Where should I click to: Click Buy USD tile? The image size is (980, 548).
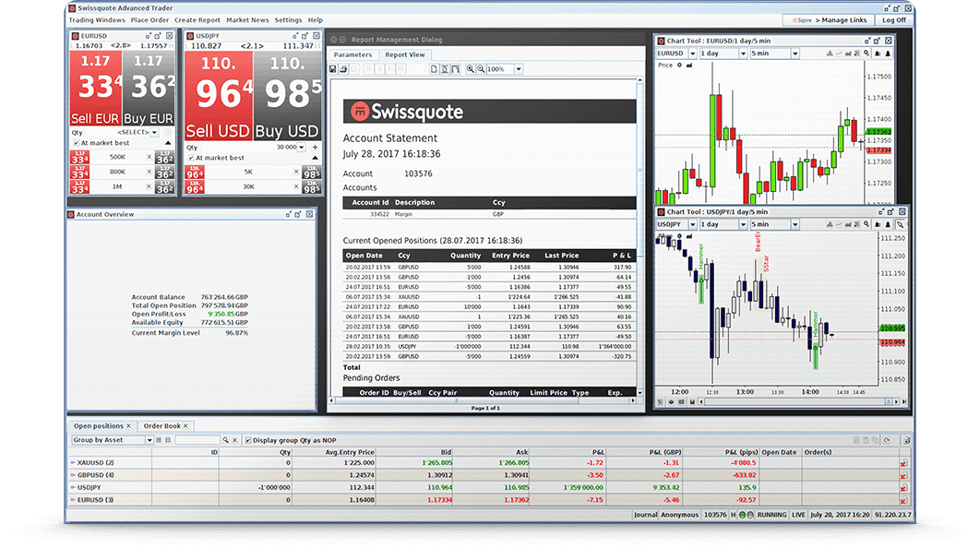pyautogui.click(x=287, y=96)
